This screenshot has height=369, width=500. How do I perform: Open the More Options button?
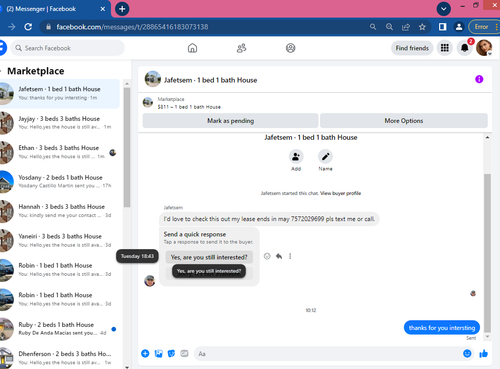(x=404, y=121)
